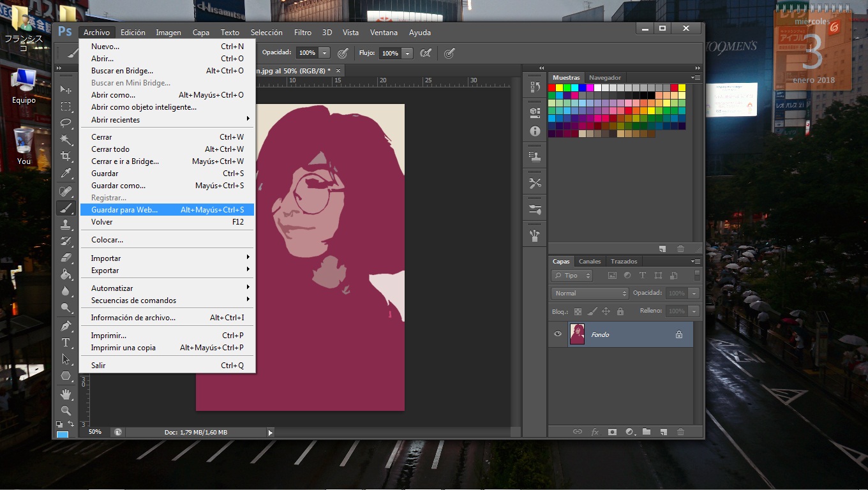Choose Guardar para Web... menu entry

click(x=167, y=210)
